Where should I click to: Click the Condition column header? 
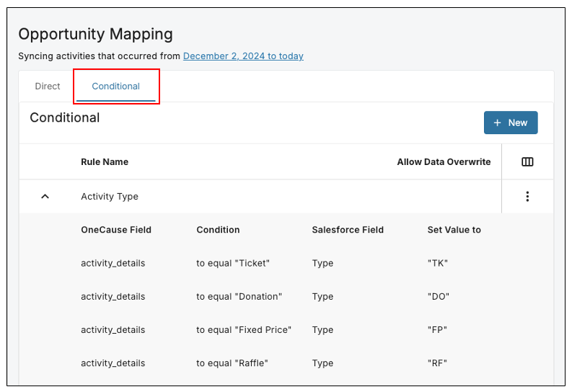(218, 230)
